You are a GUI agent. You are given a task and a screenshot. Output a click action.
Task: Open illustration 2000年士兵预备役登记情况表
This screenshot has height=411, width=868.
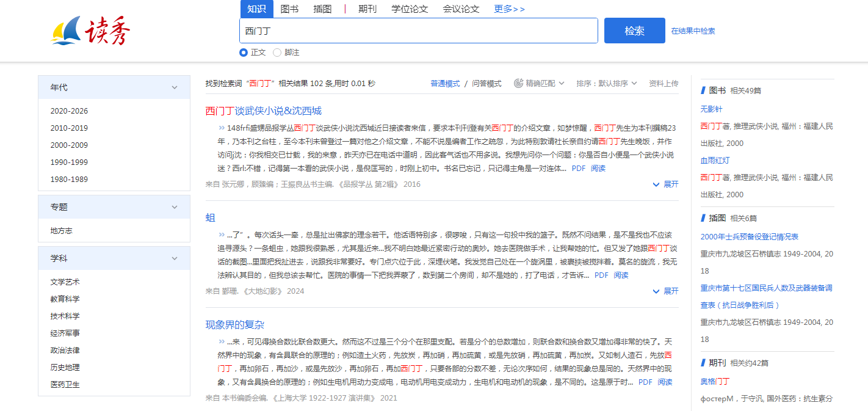point(749,237)
